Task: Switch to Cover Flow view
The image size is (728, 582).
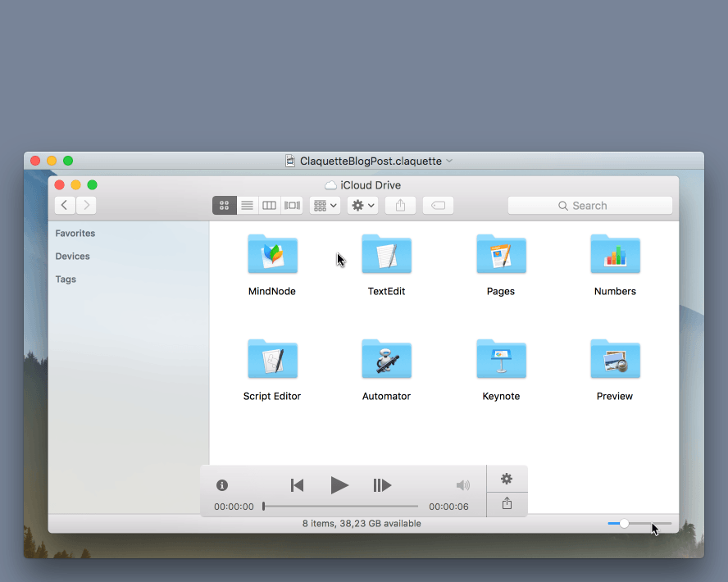Action: click(292, 205)
